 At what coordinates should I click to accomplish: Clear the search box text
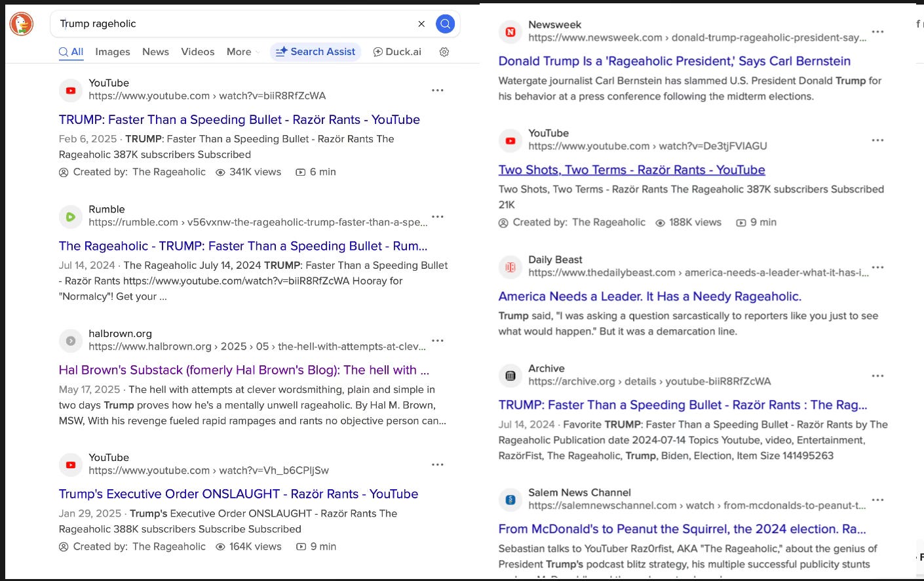point(421,24)
